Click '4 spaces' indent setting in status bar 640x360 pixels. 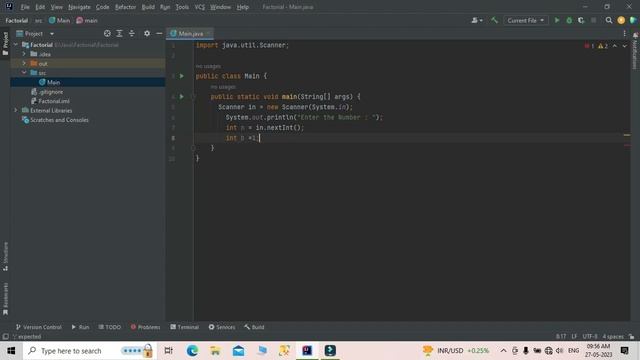coord(613,337)
